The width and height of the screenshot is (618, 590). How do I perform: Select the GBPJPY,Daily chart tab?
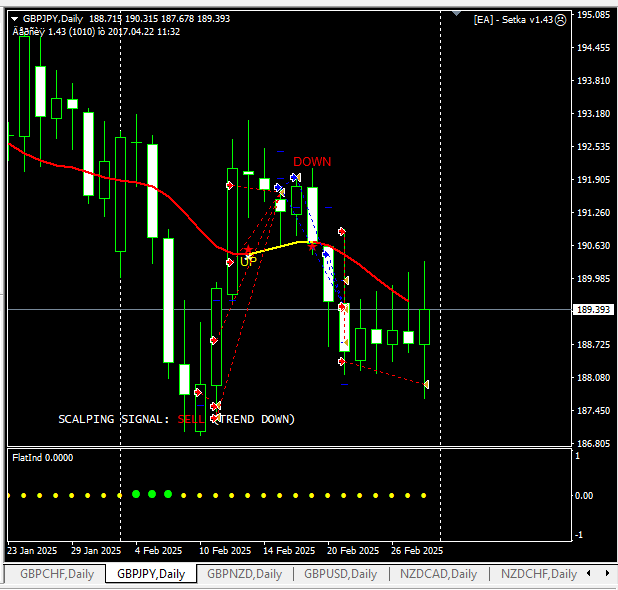click(151, 574)
